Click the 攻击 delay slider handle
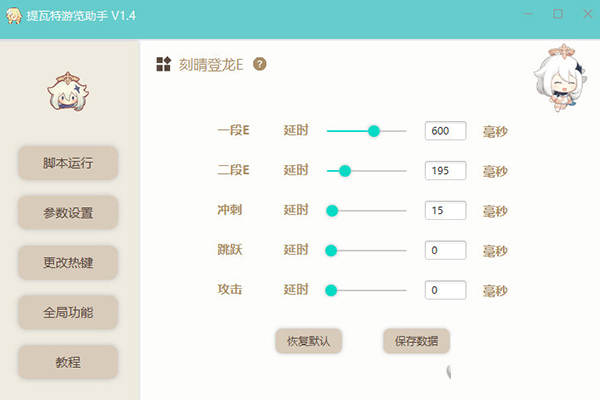Screen dimensions: 600x400 coord(331,291)
